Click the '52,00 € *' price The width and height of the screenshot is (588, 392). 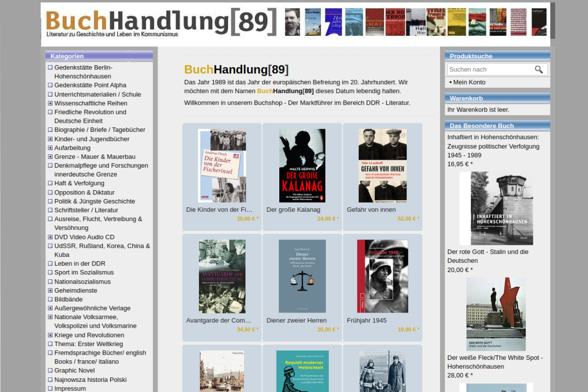click(x=408, y=219)
